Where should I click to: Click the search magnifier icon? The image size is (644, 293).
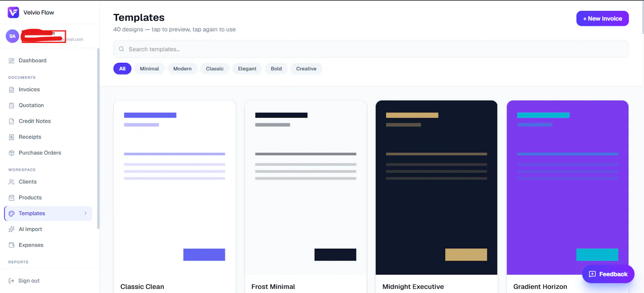[x=121, y=49]
